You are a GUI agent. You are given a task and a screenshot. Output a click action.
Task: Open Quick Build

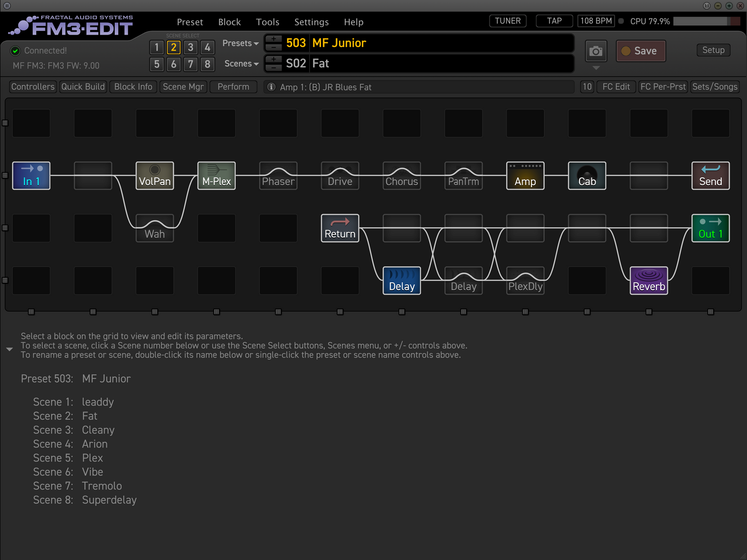point(83,87)
